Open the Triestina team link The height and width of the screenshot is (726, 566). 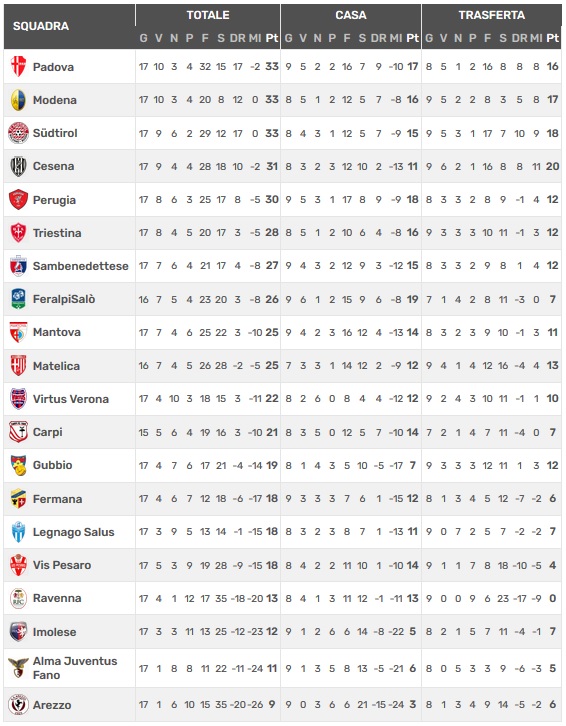[x=57, y=233]
